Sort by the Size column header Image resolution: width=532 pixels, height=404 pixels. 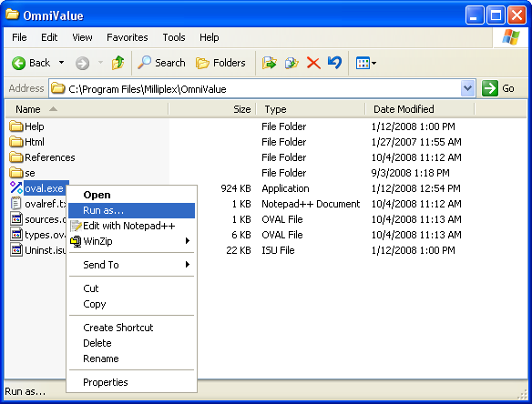coord(212,109)
